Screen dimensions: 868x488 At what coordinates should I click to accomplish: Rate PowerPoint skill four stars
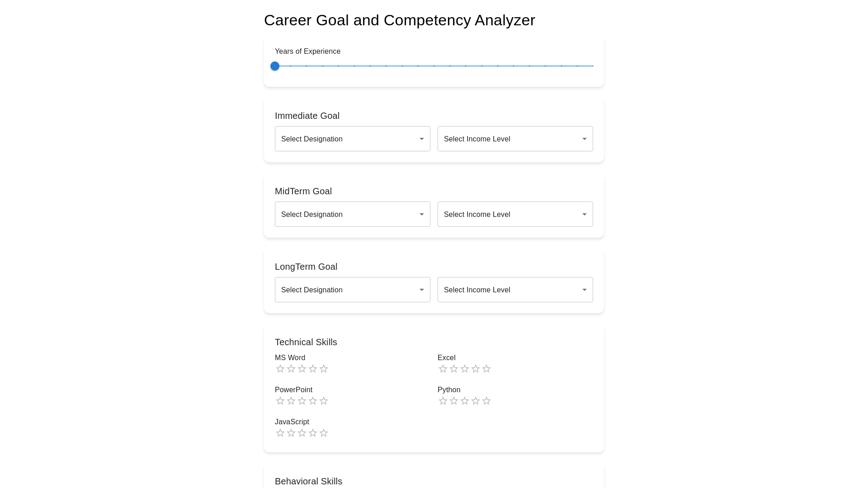coord(313,401)
